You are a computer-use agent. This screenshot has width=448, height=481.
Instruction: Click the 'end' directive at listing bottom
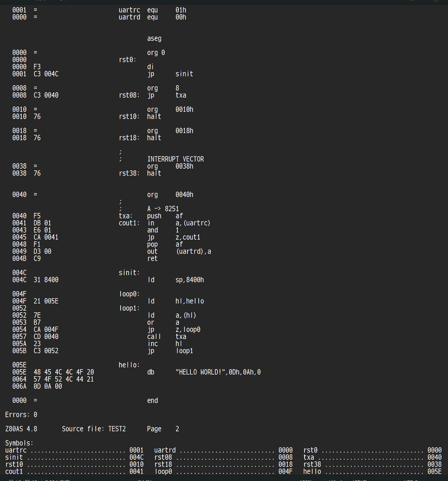click(x=153, y=401)
